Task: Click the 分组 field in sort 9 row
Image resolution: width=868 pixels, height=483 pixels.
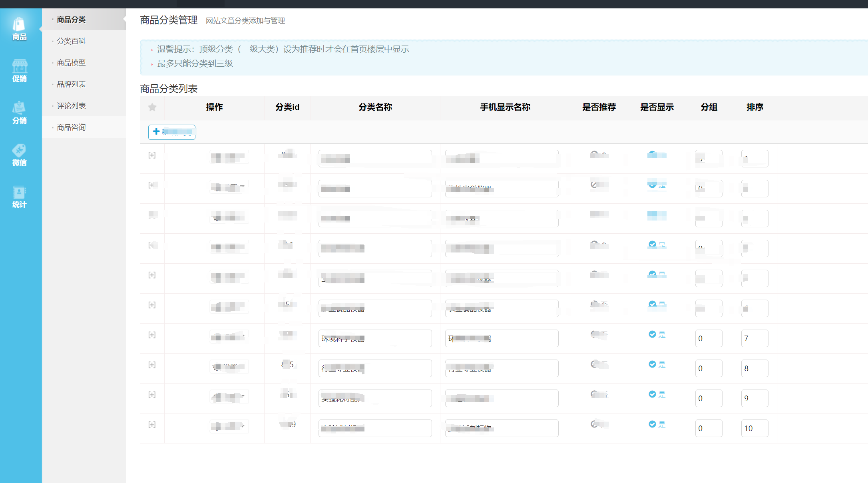Action: pos(709,398)
